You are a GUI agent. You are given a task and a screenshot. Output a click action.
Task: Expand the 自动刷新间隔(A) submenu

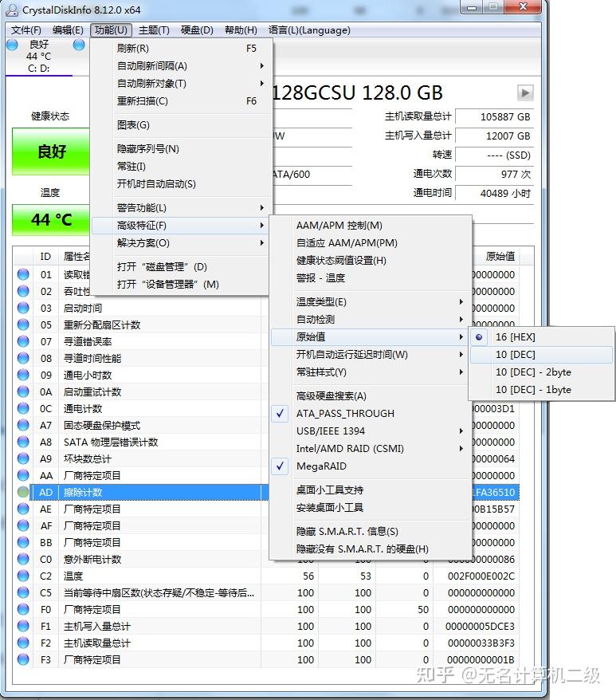click(181, 66)
